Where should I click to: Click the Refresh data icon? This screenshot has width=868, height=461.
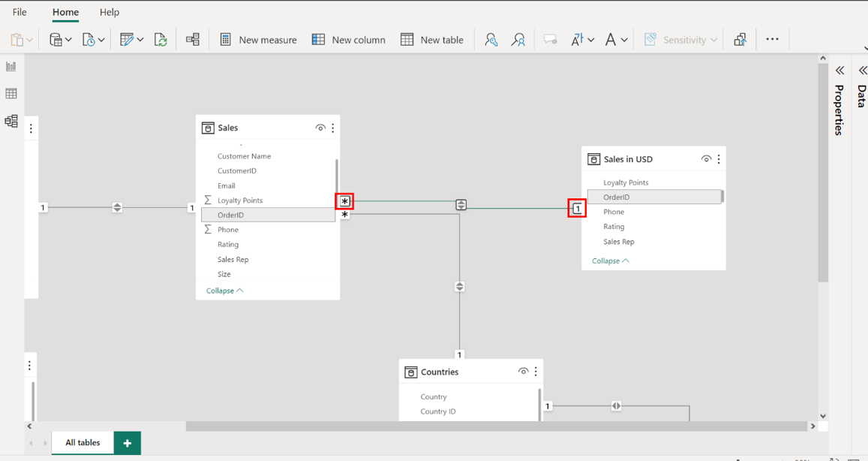[161, 40]
